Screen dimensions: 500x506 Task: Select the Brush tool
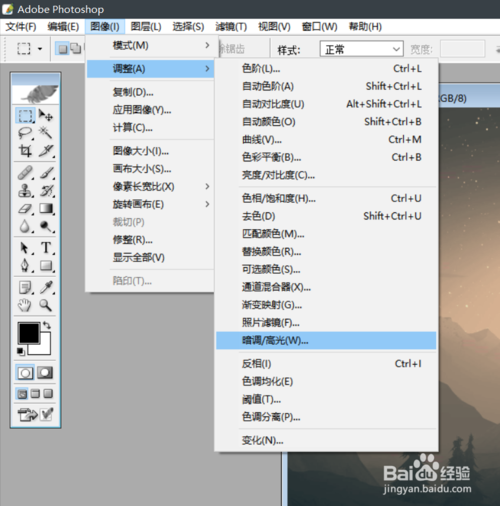(46, 173)
